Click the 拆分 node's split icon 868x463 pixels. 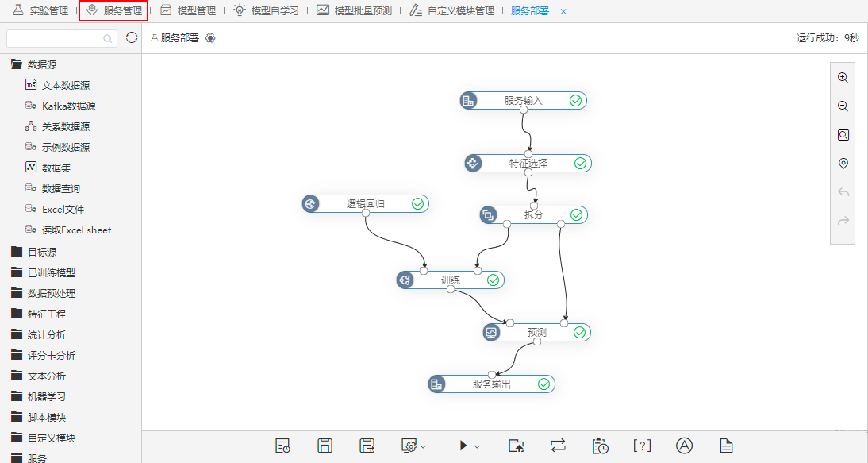click(488, 215)
